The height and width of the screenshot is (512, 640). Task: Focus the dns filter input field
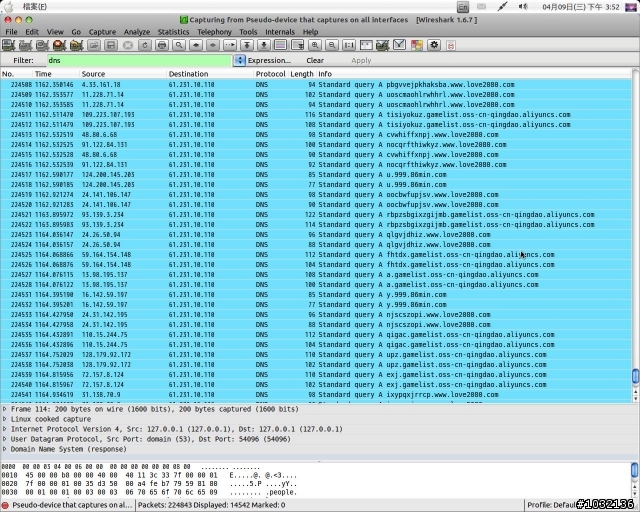pyautogui.click(x=140, y=60)
